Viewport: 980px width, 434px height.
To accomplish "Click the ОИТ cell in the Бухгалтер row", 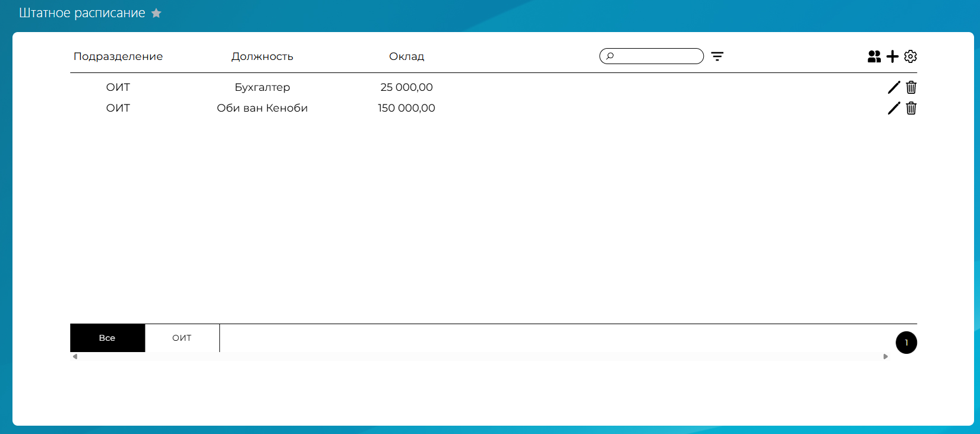I will [x=118, y=87].
